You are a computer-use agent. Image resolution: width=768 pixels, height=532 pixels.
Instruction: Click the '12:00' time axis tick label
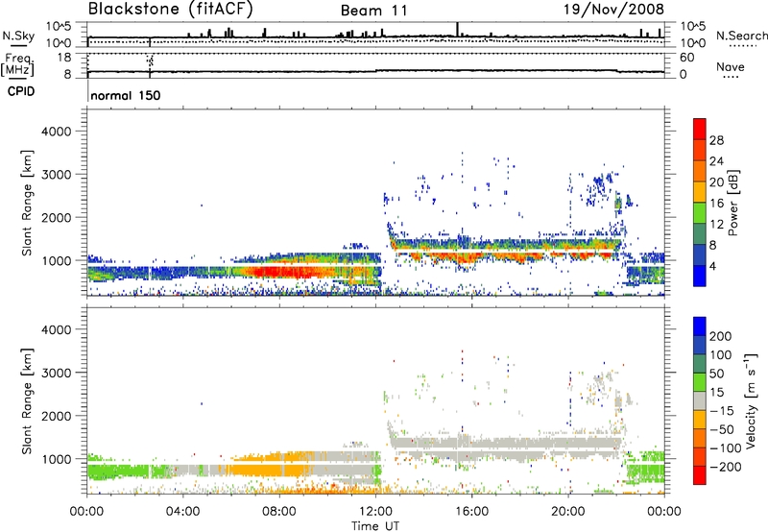(x=375, y=512)
